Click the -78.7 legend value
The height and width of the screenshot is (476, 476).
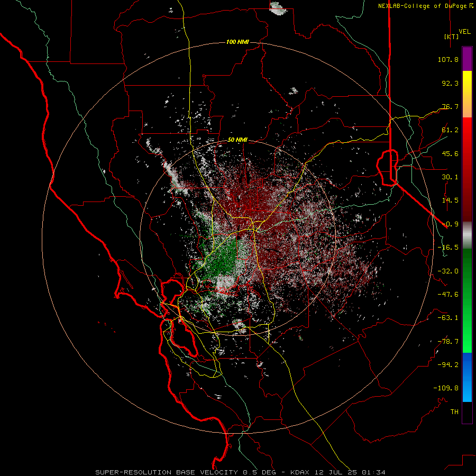(x=448, y=342)
